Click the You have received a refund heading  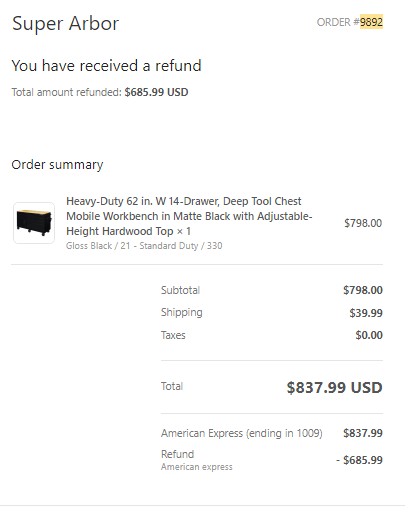point(106,66)
